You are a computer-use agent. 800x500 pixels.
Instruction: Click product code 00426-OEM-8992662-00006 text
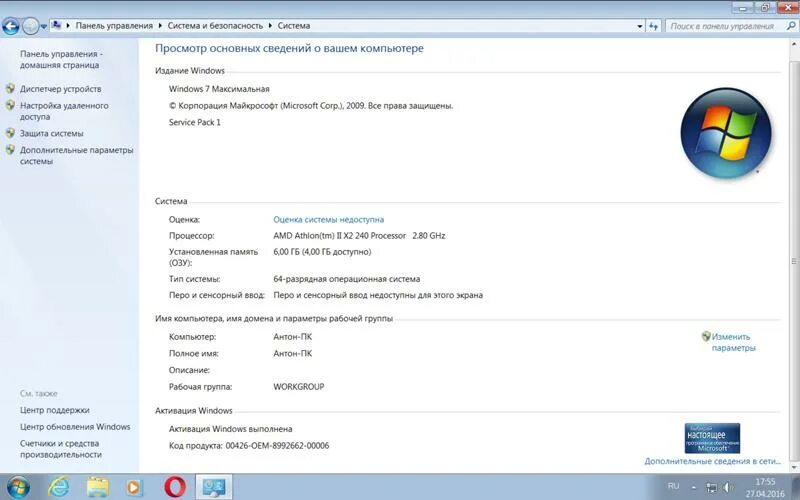[x=278, y=445]
